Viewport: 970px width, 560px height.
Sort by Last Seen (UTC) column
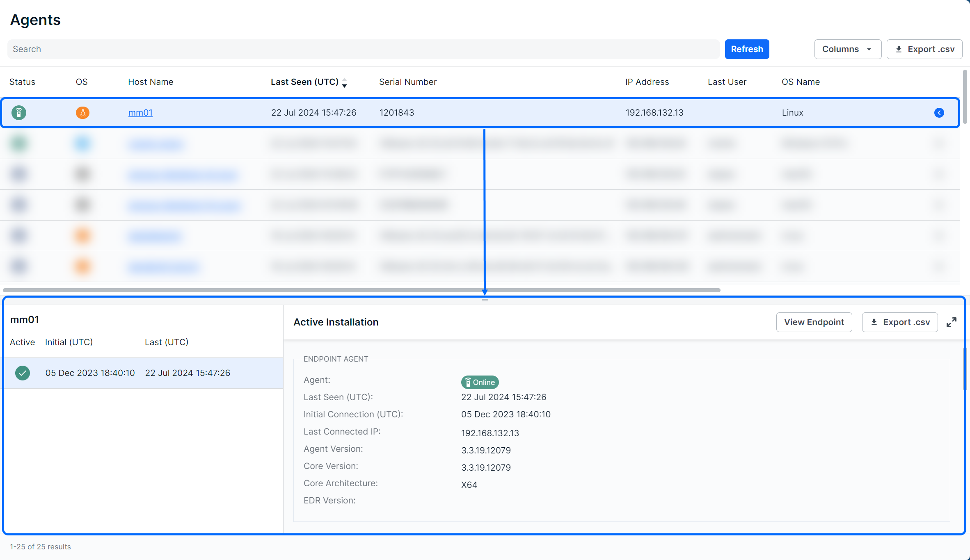click(304, 82)
